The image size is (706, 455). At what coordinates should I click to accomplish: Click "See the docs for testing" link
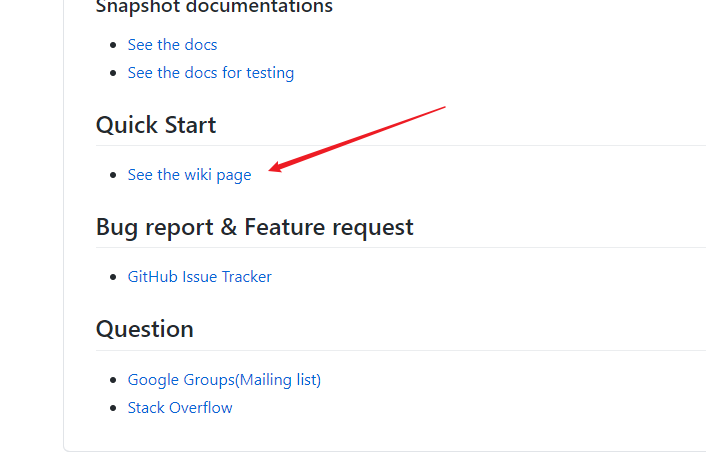pos(210,73)
